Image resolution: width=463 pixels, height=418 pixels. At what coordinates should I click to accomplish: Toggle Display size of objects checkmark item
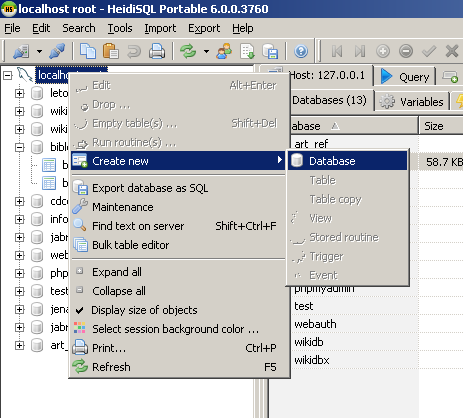[x=177, y=310]
